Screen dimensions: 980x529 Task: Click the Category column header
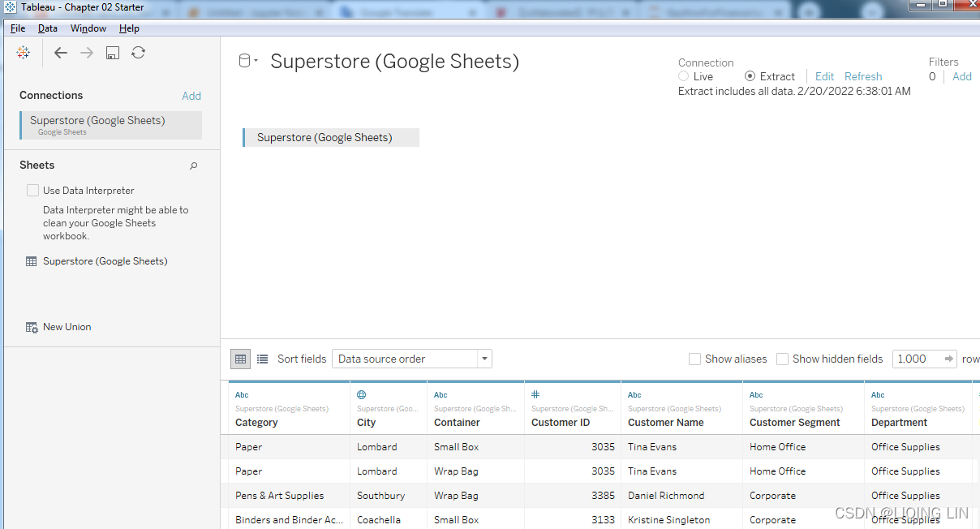point(289,408)
